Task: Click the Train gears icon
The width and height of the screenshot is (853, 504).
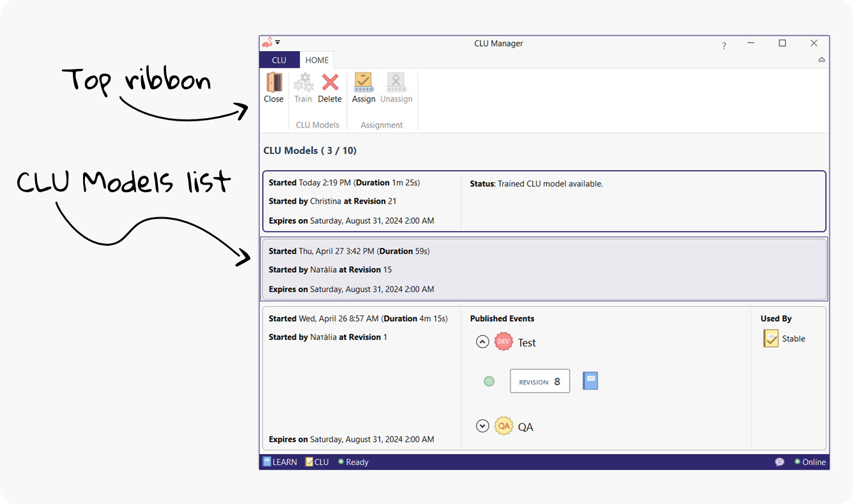Action: 303,83
